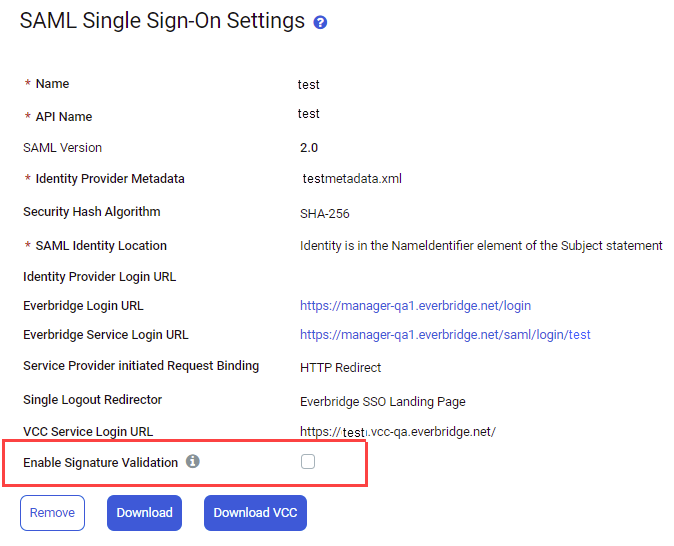
Task: Click the VCC Service Login URL value
Action: pos(398,432)
